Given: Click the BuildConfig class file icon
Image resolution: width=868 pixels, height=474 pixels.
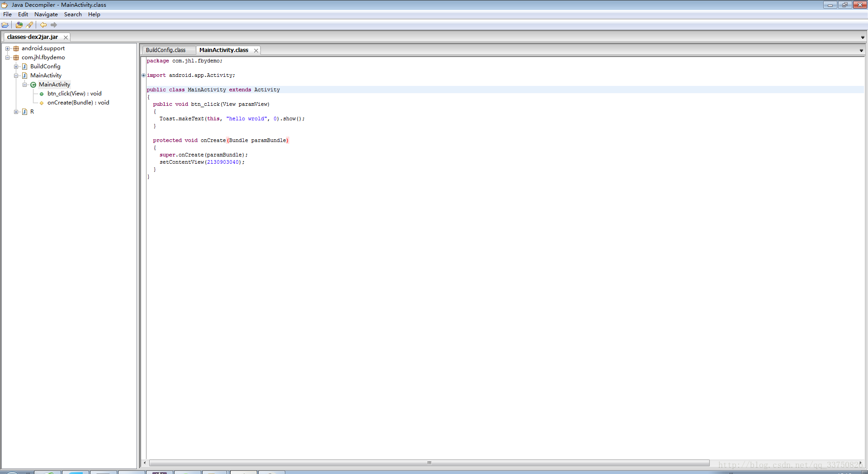Looking at the screenshot, I should [x=25, y=66].
